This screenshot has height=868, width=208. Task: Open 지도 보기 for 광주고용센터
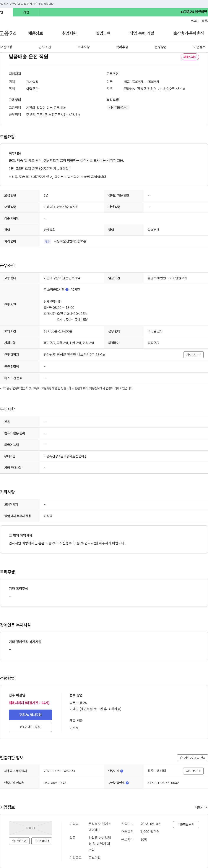[x=193, y=771]
